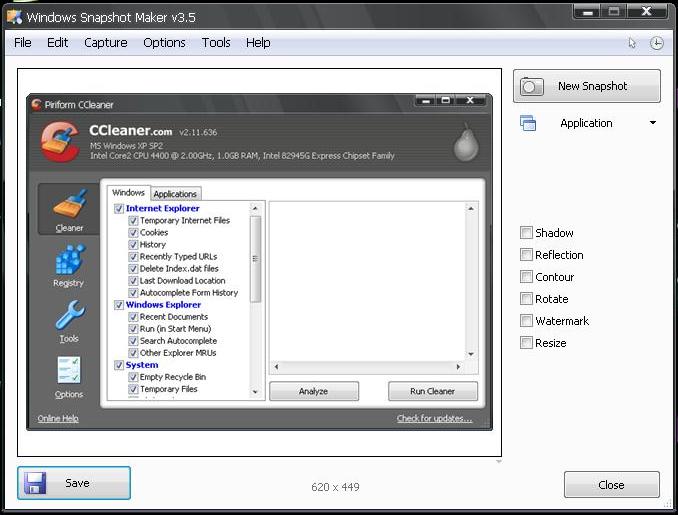The width and height of the screenshot is (678, 515).
Task: Open the Options menu
Action: pos(164,42)
